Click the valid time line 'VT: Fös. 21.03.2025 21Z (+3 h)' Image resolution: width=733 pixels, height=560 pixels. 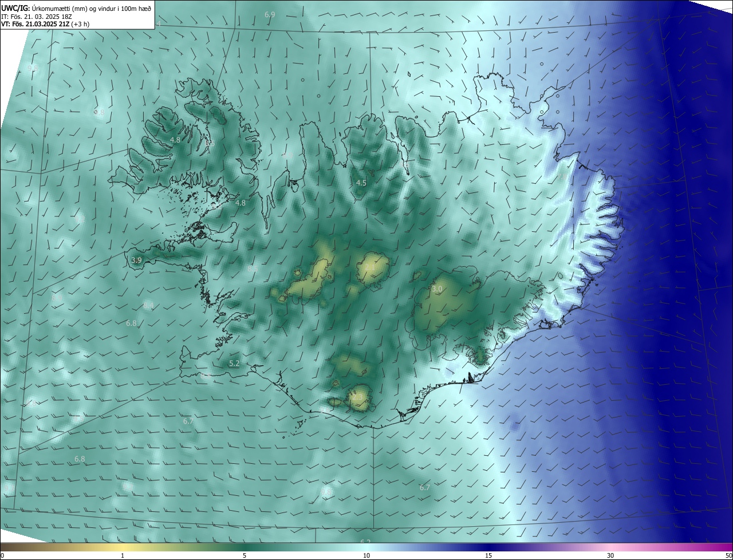point(45,24)
